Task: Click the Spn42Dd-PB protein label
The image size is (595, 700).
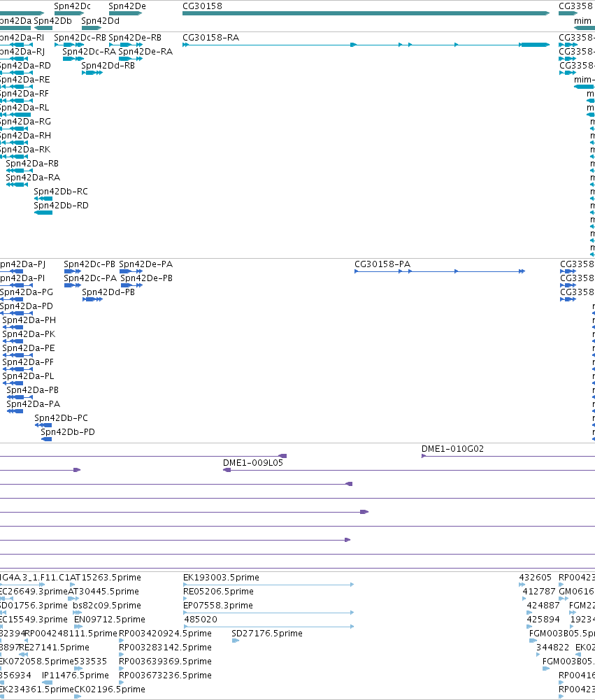Action: (108, 292)
